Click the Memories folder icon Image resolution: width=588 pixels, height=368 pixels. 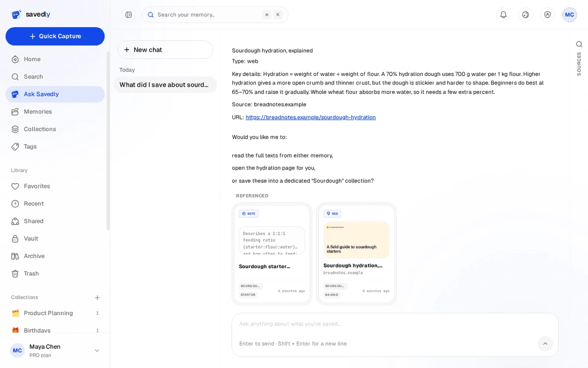pyautogui.click(x=15, y=112)
